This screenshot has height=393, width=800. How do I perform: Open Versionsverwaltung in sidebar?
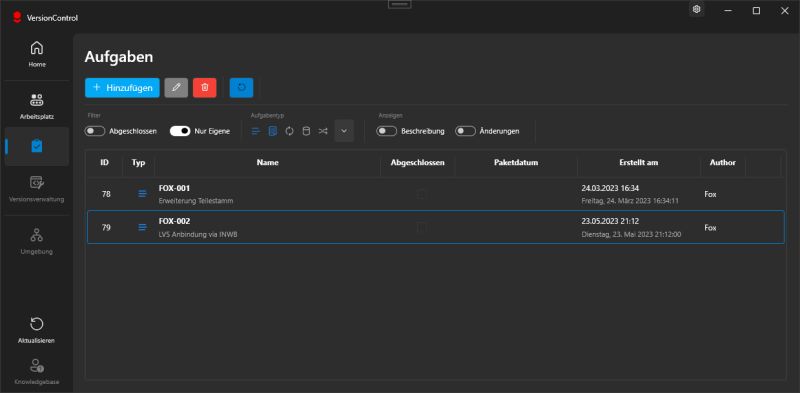tap(37, 189)
